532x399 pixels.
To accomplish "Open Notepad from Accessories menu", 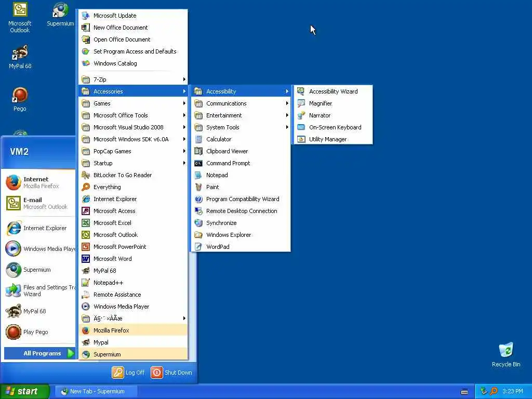I will pos(241,175).
